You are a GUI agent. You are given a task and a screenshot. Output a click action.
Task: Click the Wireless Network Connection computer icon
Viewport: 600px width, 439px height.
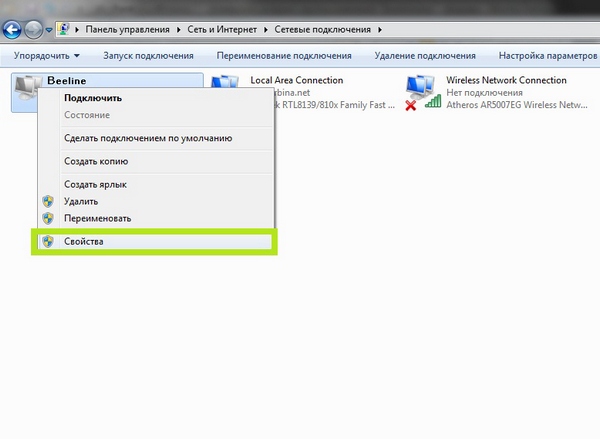click(x=420, y=87)
